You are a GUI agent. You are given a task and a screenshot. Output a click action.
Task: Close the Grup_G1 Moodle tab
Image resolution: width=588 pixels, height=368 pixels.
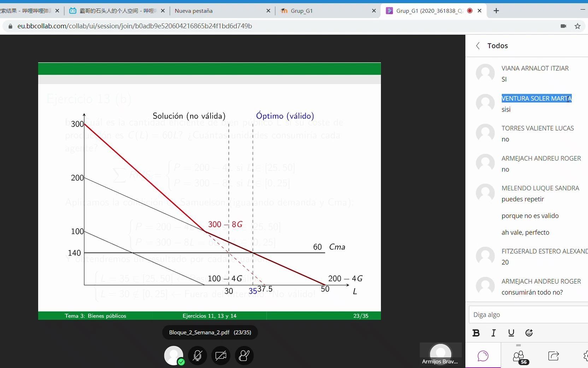pos(374,11)
